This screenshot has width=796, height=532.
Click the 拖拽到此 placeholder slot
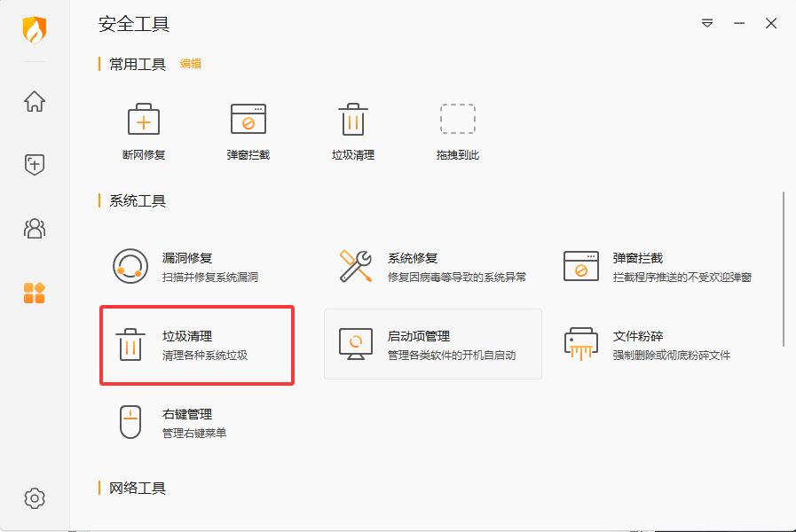click(x=457, y=119)
